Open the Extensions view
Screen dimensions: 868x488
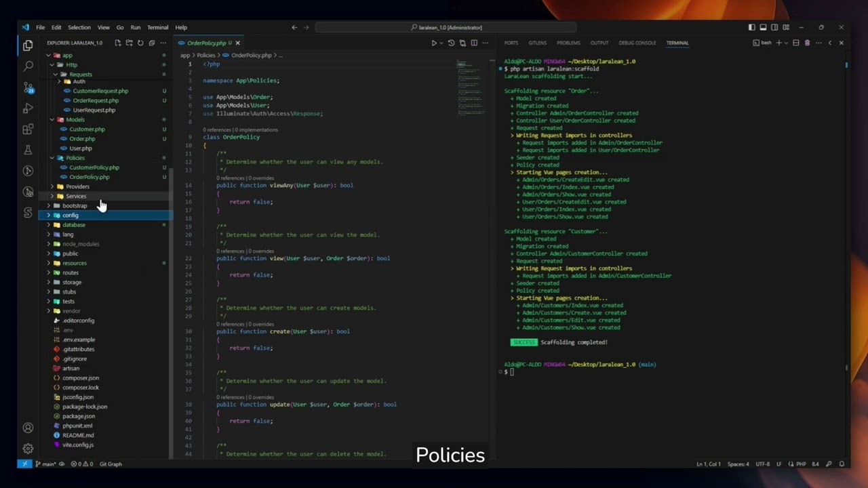tap(28, 129)
